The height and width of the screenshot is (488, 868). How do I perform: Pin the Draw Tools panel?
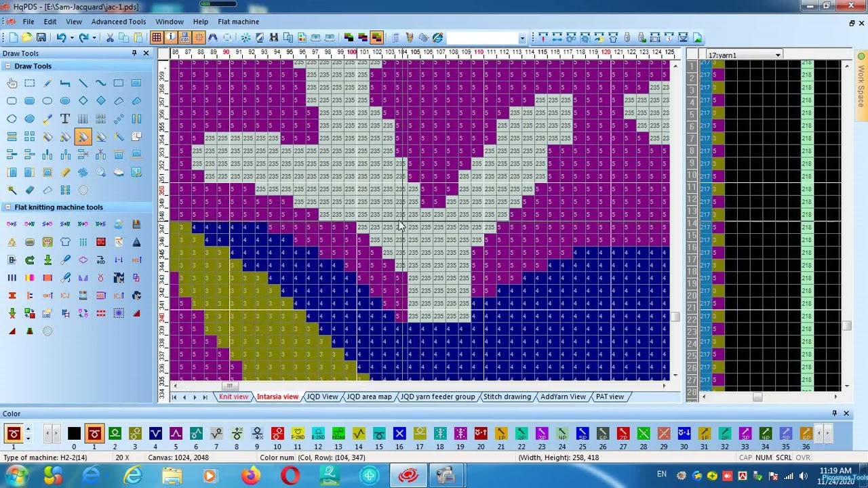134,53
